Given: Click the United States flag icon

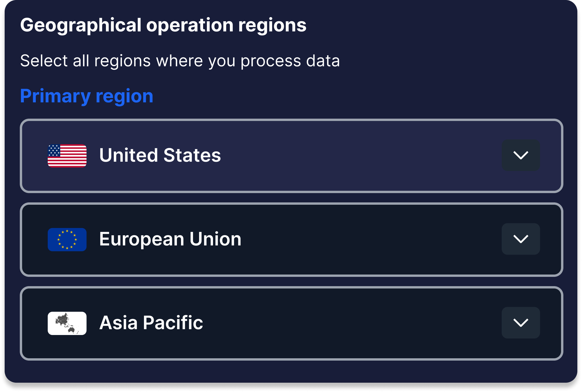Looking at the screenshot, I should coord(67,156).
